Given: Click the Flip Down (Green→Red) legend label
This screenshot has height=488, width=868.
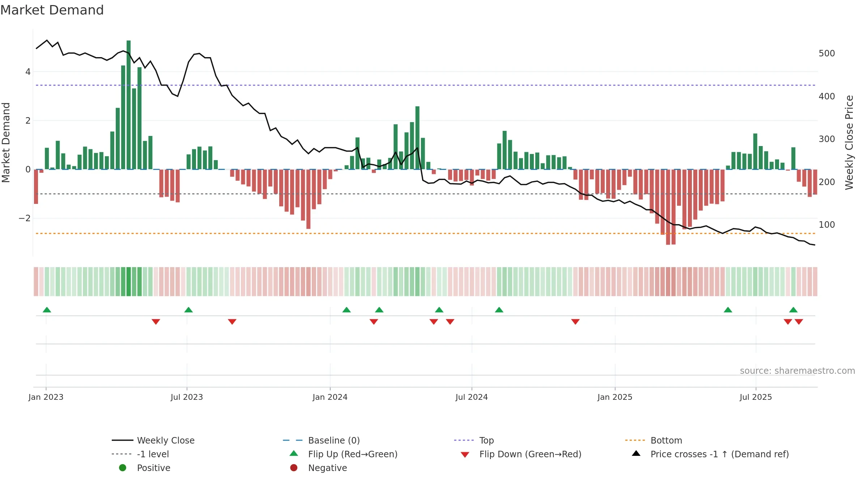Looking at the screenshot, I should pos(530,454).
